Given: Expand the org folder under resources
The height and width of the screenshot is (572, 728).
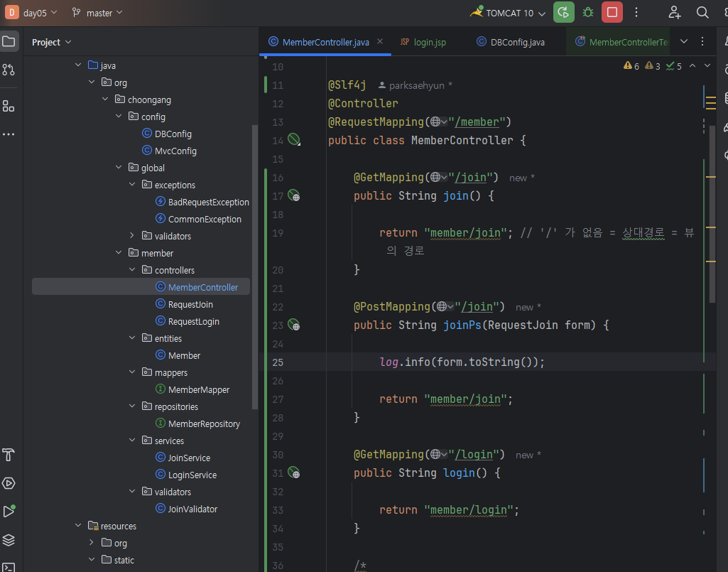Looking at the screenshot, I should click(x=92, y=543).
